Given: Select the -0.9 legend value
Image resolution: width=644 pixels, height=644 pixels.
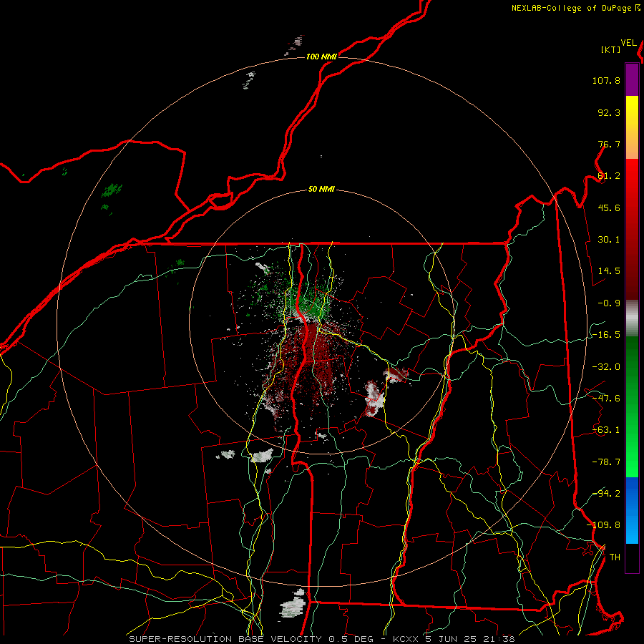Looking at the screenshot, I should point(609,303).
